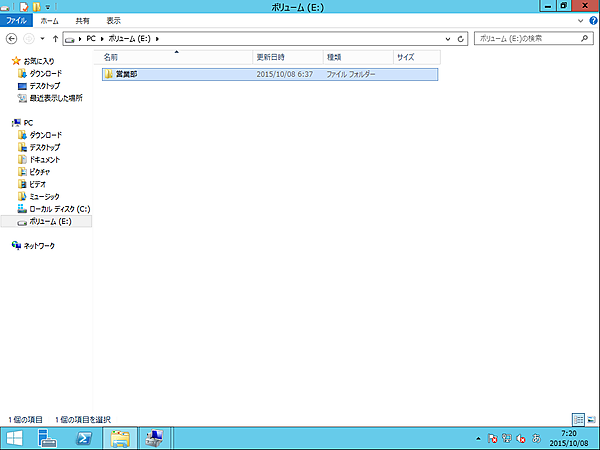Click ボリューム (E:) in the address bar
600x450 pixels.
(129, 39)
